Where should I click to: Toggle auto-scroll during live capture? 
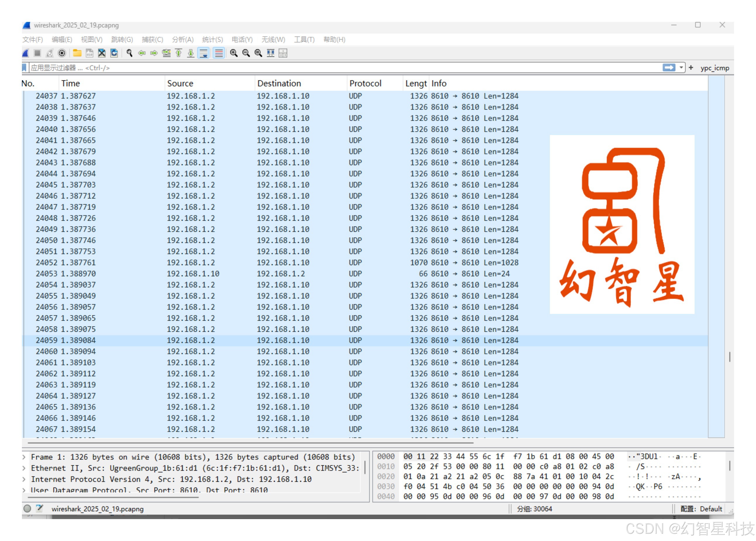pos(203,53)
